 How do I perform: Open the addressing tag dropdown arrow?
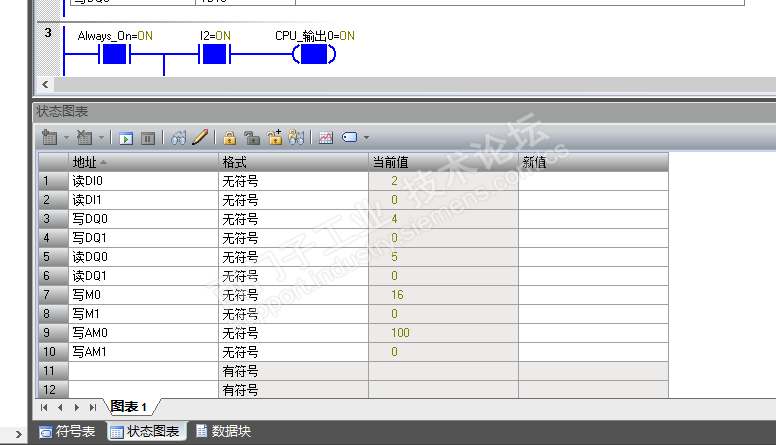(366, 138)
